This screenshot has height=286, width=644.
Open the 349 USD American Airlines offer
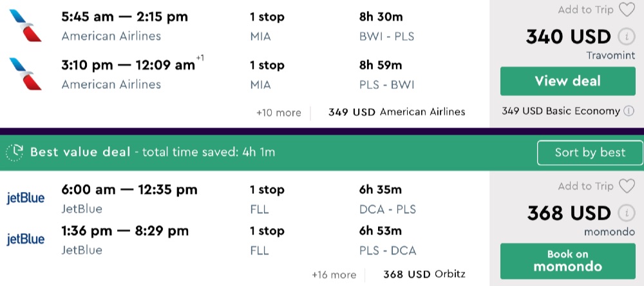point(396,112)
